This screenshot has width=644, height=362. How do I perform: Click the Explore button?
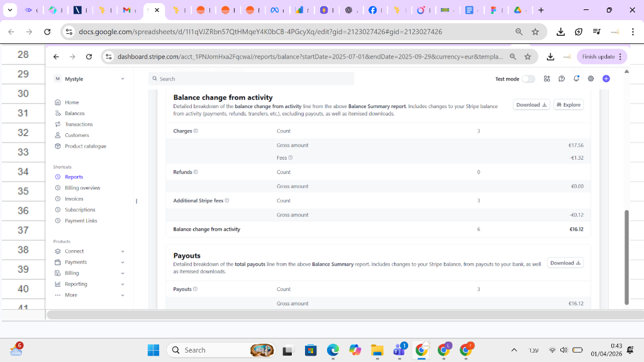pyautogui.click(x=569, y=105)
